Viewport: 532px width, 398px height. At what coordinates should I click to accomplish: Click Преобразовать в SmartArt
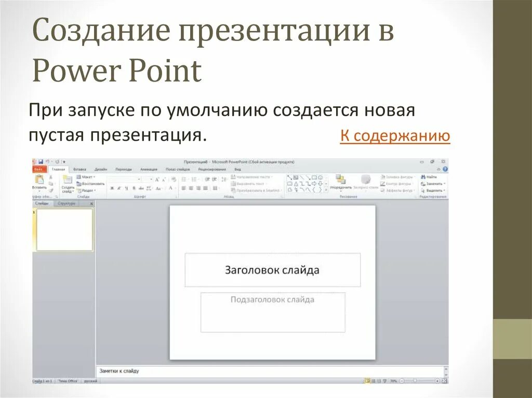(256, 190)
